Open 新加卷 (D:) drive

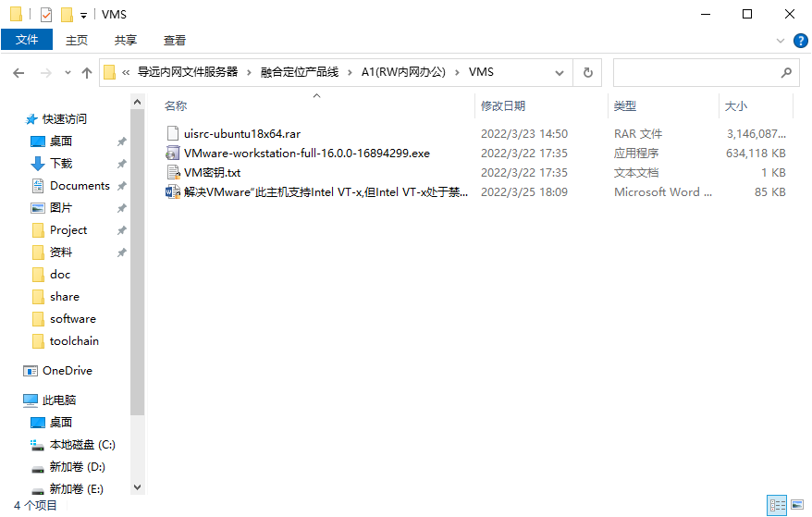pos(77,467)
